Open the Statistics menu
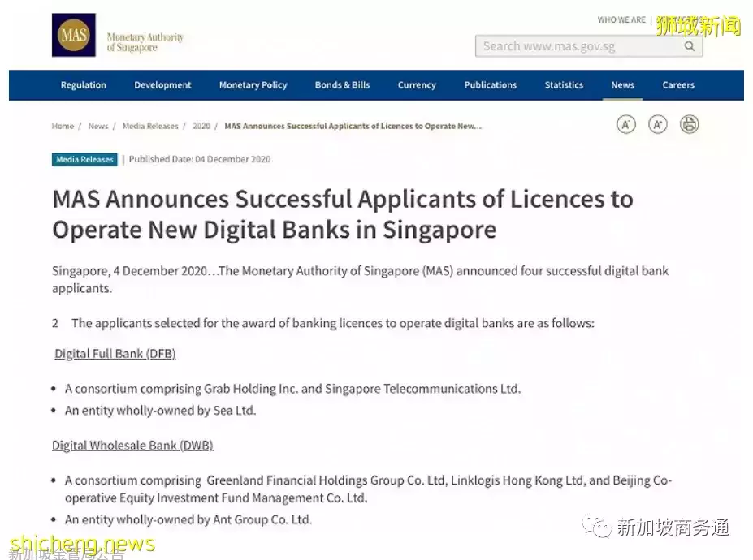 (564, 85)
